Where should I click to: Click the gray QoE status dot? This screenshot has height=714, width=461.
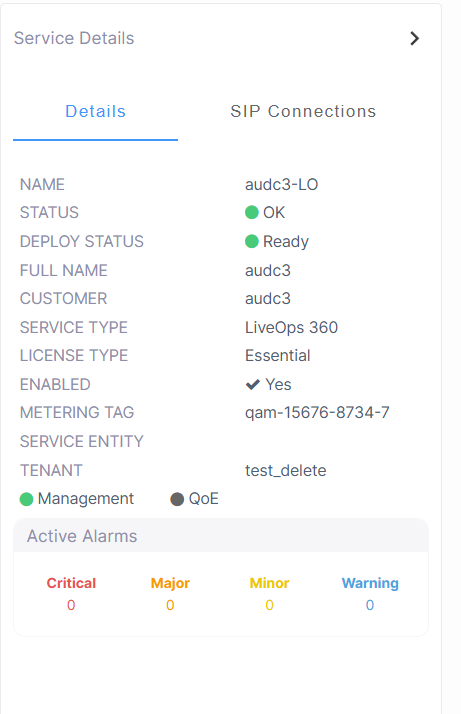tap(177, 499)
